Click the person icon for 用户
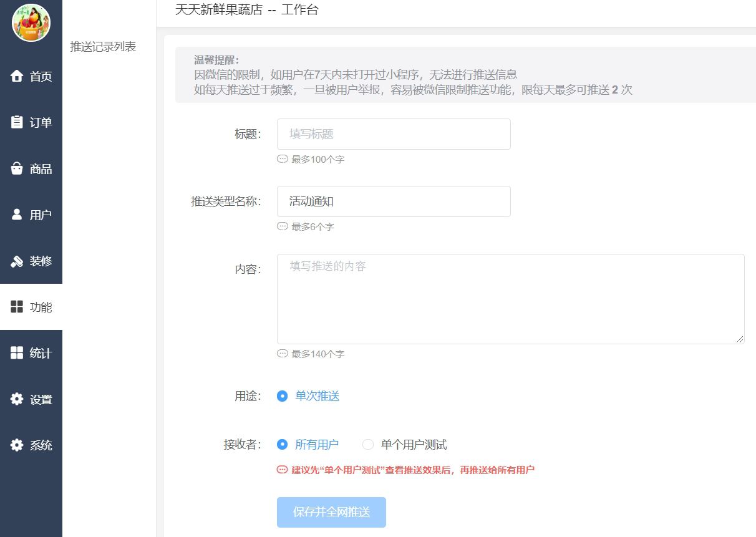756x537 pixels. [17, 215]
